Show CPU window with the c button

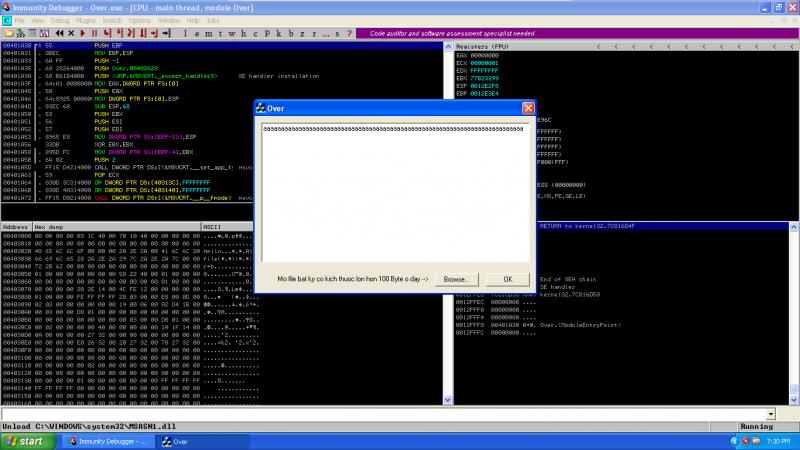[256, 34]
